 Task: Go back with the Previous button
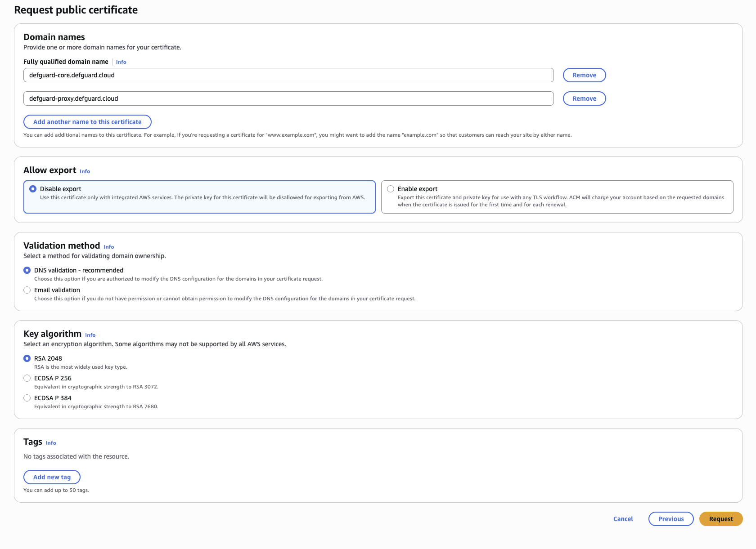coord(670,519)
